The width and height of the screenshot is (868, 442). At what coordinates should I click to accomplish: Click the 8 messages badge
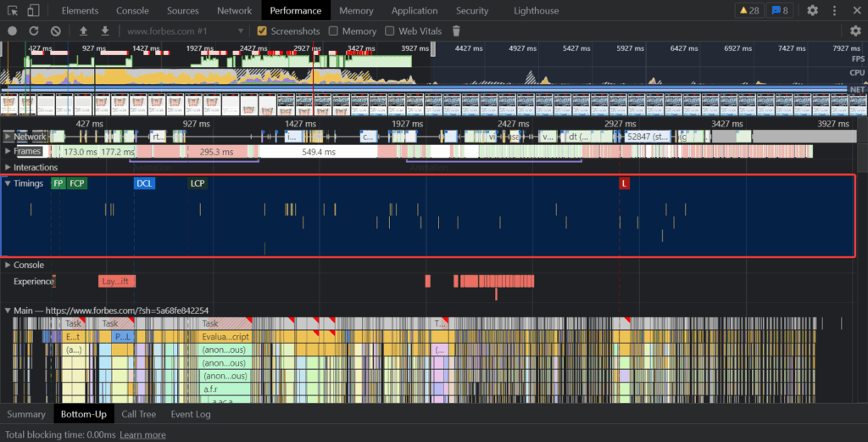780,10
